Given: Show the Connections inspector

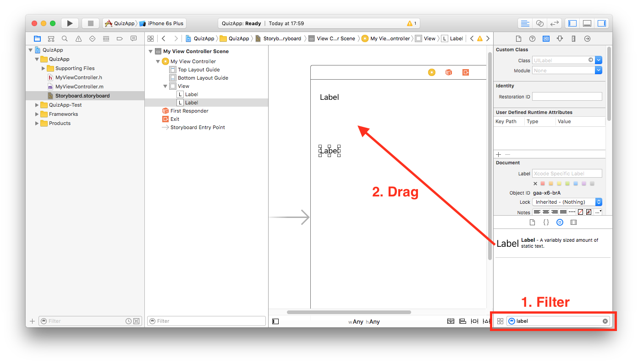Looking at the screenshot, I should [x=587, y=38].
